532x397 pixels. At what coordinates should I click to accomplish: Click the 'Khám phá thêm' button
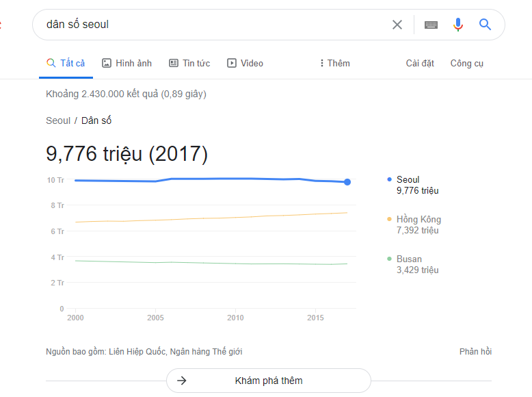point(269,381)
